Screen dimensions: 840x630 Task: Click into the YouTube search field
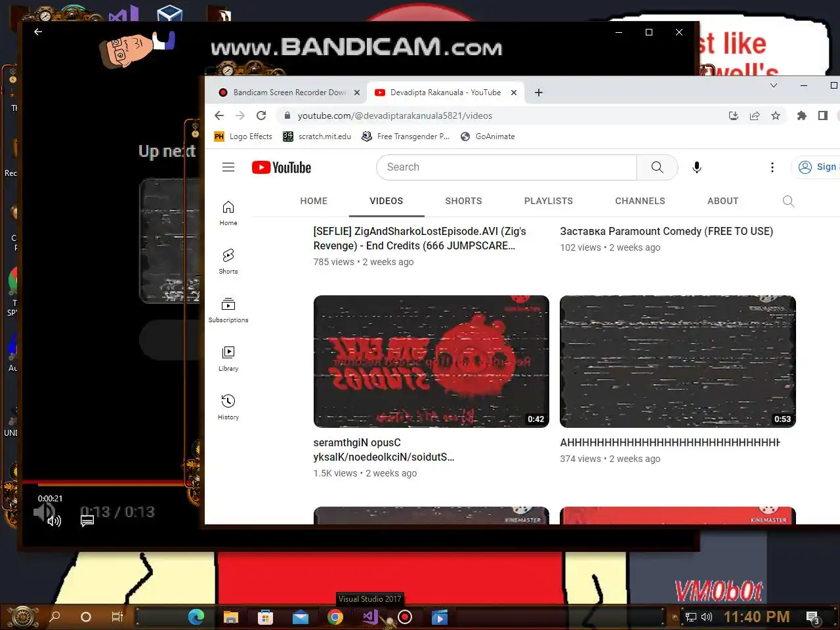(x=506, y=167)
